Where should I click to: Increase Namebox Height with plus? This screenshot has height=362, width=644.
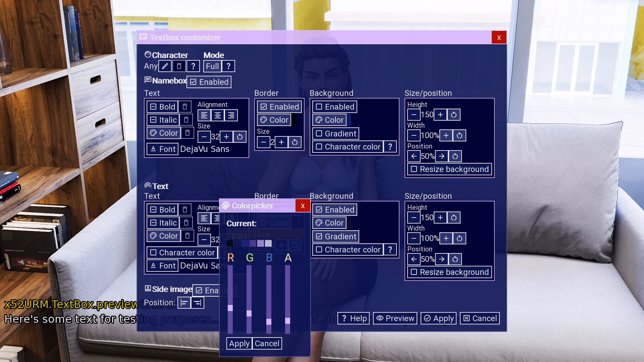click(x=440, y=115)
